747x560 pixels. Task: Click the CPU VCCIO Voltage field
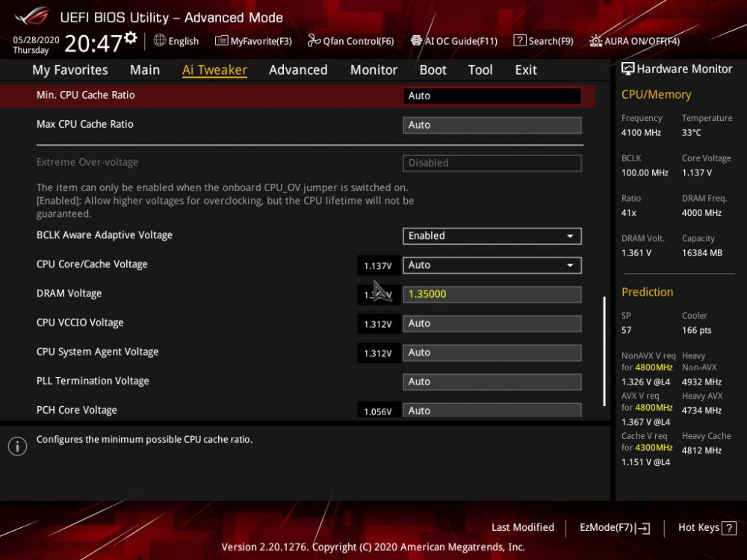(x=492, y=323)
